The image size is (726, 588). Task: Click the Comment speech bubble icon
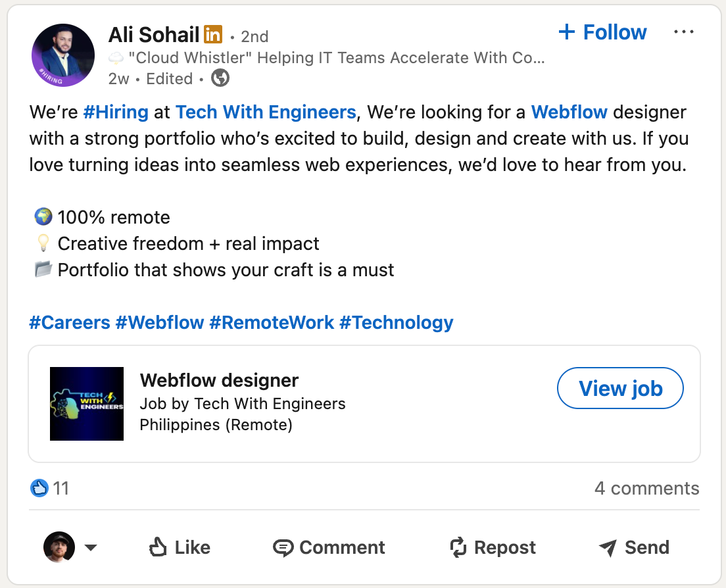click(x=283, y=547)
